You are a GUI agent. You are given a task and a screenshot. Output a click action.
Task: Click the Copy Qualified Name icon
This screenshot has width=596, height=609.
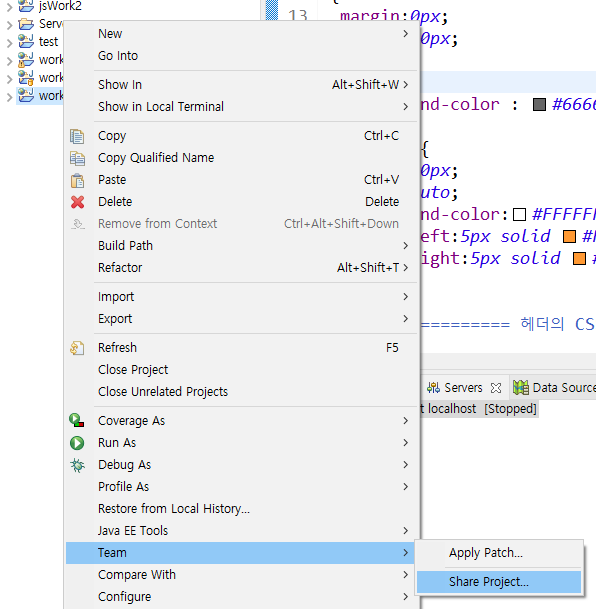(77, 158)
